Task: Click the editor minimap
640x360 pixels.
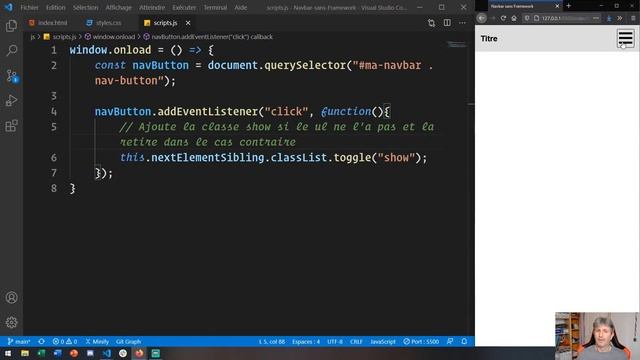Action: [x=456, y=44]
